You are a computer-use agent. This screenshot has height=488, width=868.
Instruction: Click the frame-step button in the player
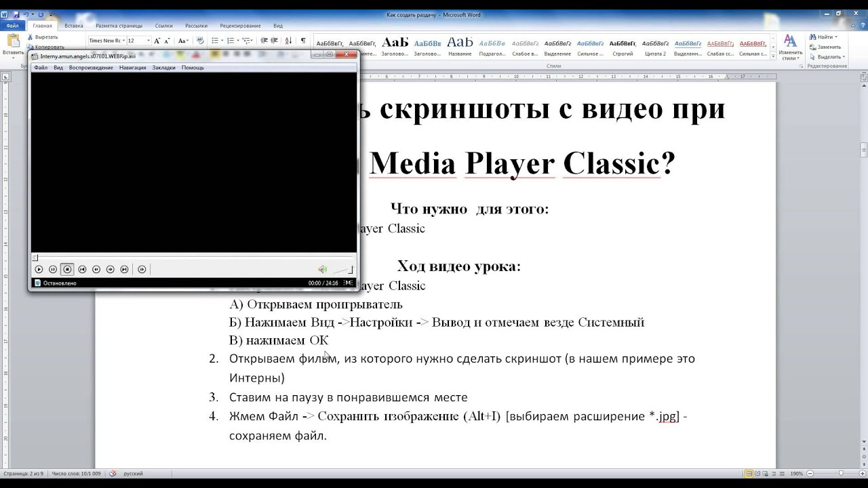(142, 269)
